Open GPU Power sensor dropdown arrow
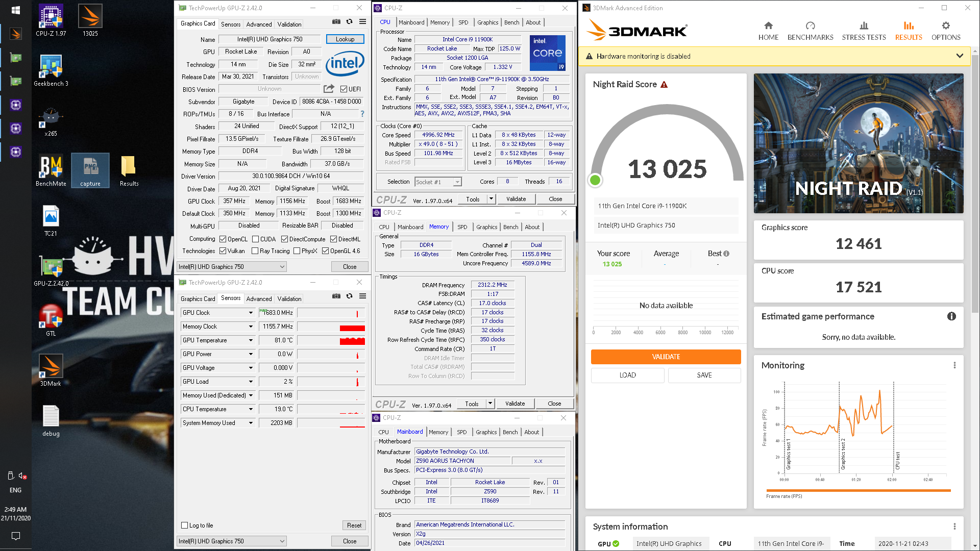The image size is (980, 551). pyautogui.click(x=251, y=354)
